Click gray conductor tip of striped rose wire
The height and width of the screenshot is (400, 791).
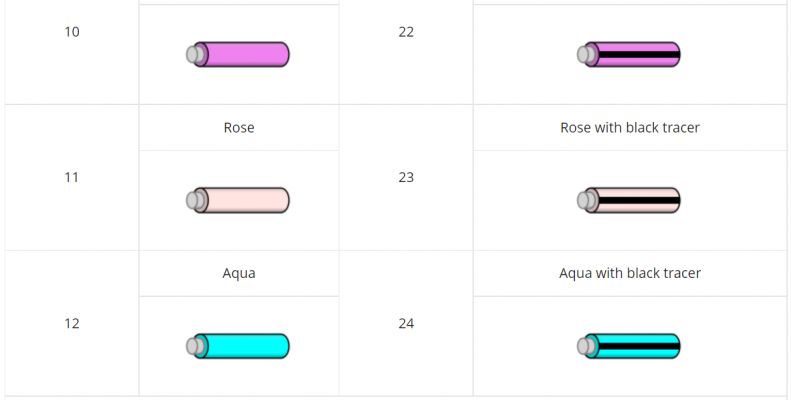click(584, 200)
